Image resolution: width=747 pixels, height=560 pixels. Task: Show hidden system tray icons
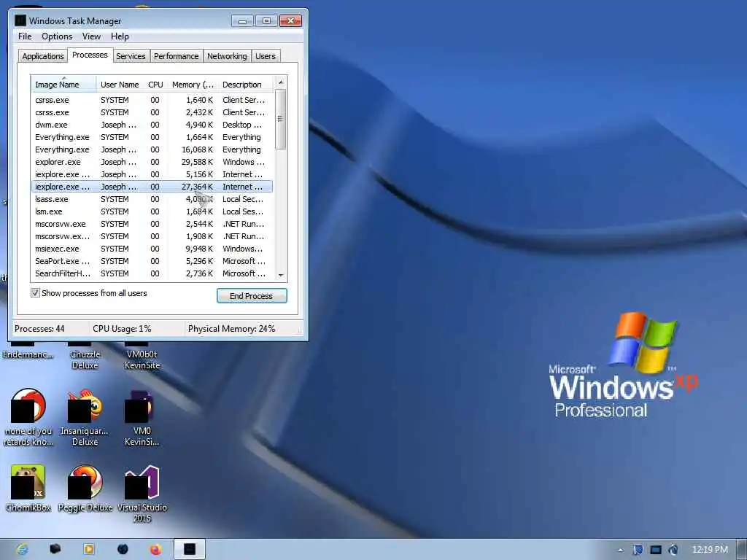click(x=620, y=550)
